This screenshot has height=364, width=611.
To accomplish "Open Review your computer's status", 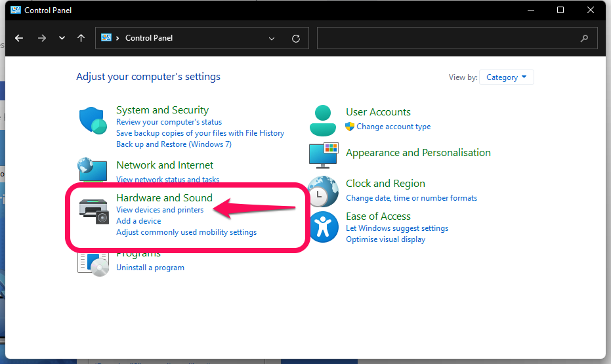I will coord(169,122).
